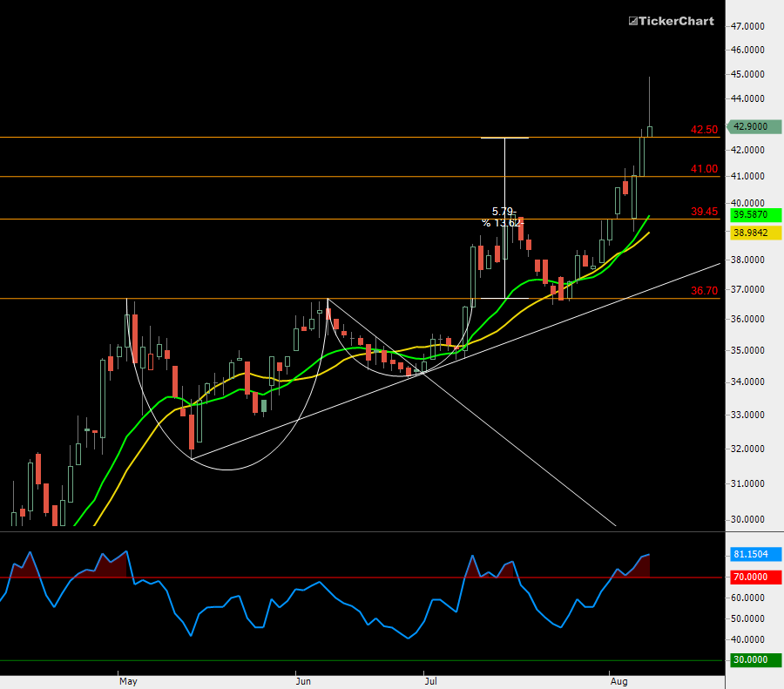The height and width of the screenshot is (689, 784).
Task: Click the 33.0000 price axis label
Action: (x=747, y=415)
